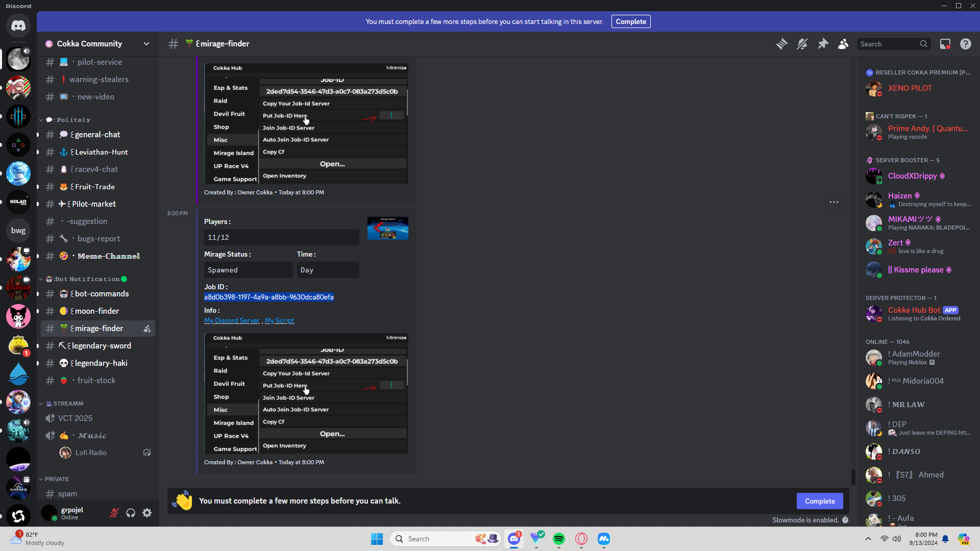Open user settings gear
This screenshot has width=980, height=551.
tap(147, 513)
